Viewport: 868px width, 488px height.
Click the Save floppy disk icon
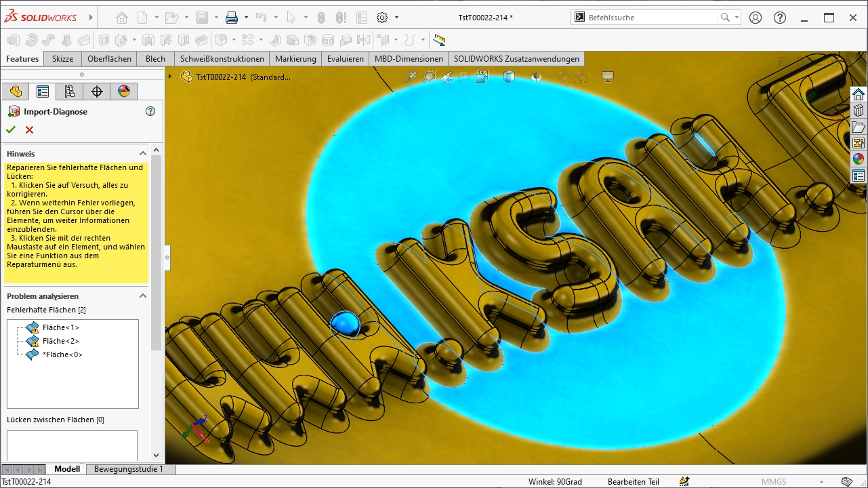tap(201, 18)
